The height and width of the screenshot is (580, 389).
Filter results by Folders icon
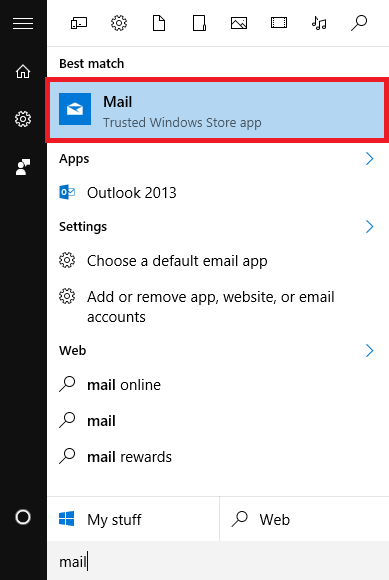point(199,23)
